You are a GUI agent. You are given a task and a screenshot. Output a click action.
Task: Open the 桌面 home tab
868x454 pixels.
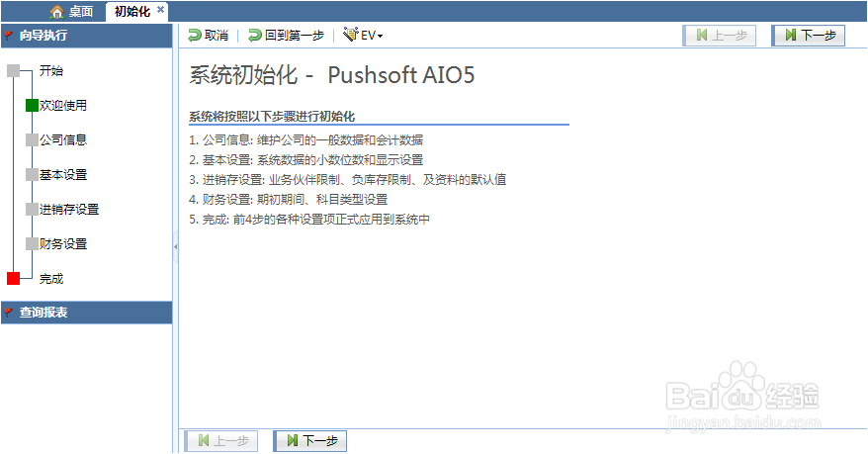71,12
